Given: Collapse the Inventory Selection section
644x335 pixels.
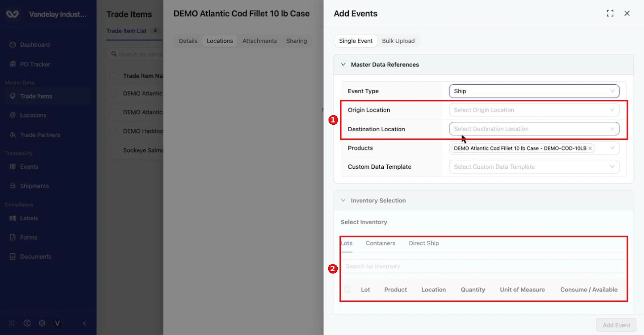Looking at the screenshot, I should tap(343, 200).
